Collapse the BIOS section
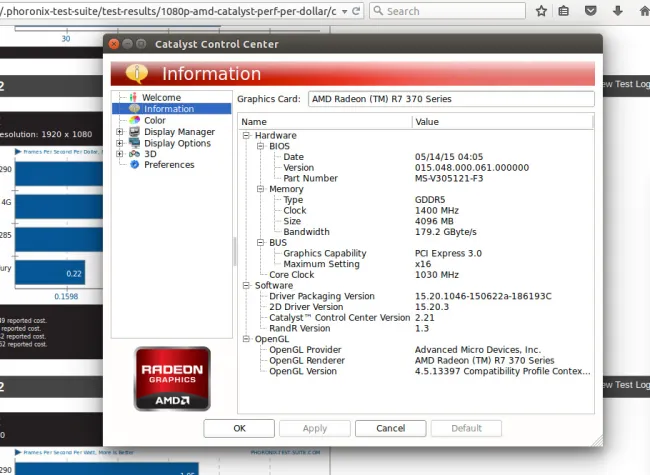Image resolution: width=650 pixels, height=475 pixels. [x=260, y=146]
